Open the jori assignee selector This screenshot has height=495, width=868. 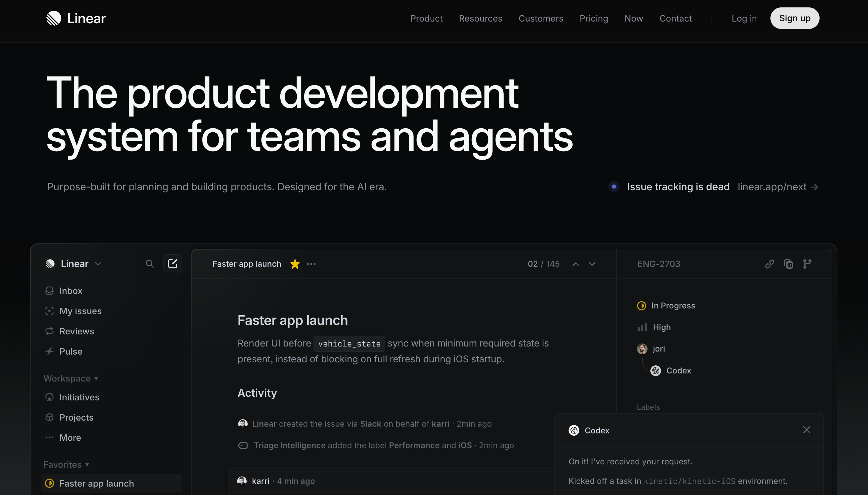point(651,349)
